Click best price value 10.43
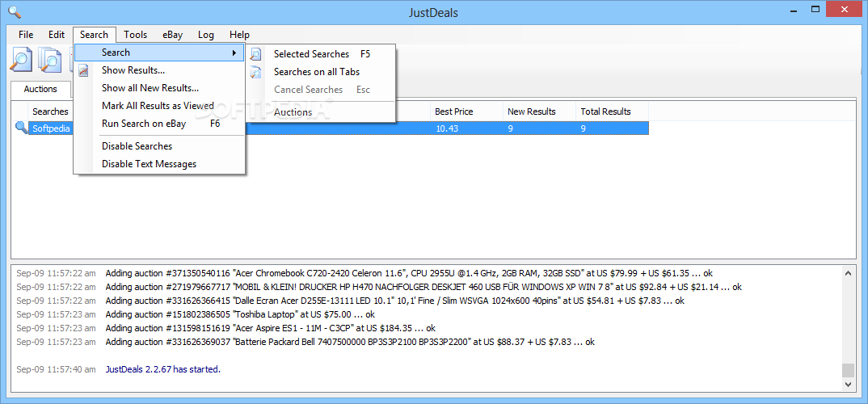 pos(447,128)
